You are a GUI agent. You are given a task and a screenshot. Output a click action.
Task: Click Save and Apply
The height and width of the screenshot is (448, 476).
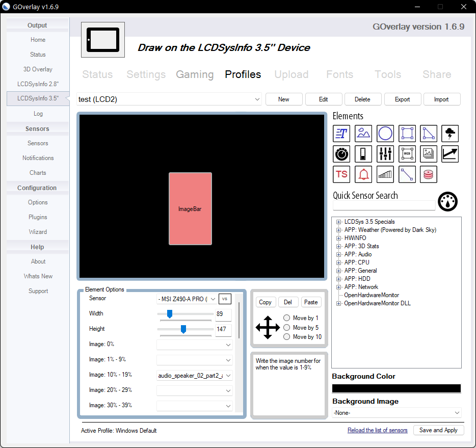pos(438,430)
